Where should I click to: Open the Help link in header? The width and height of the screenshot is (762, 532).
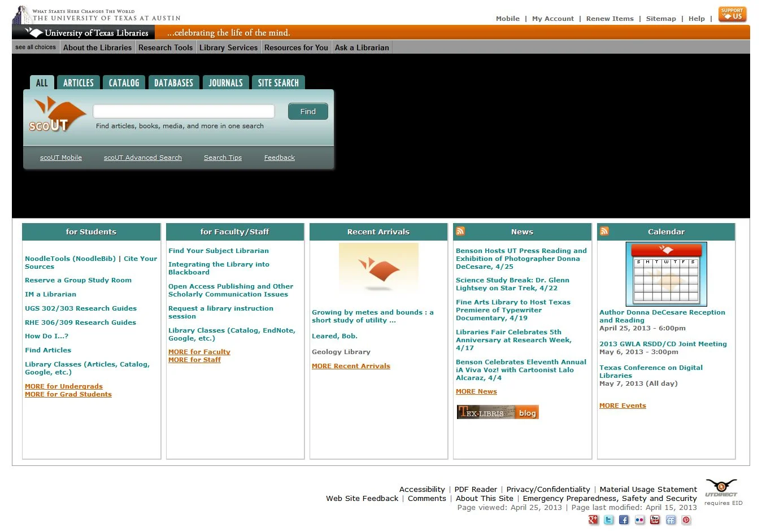(x=696, y=19)
